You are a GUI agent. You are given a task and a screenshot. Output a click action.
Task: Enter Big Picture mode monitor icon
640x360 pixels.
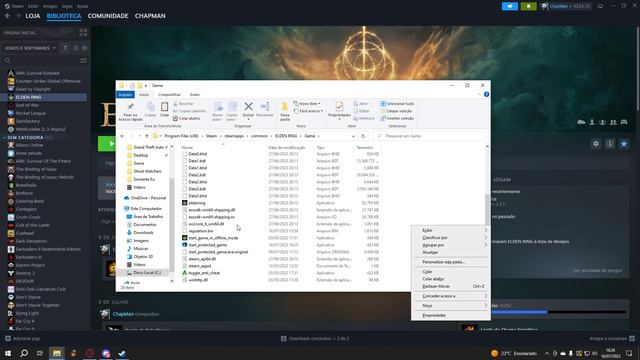coord(600,6)
